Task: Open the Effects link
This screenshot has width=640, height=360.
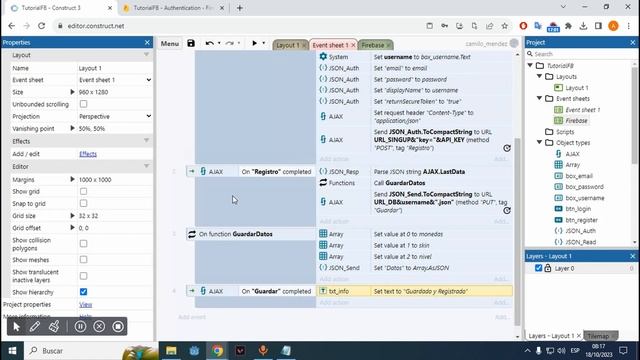Action: click(88, 154)
